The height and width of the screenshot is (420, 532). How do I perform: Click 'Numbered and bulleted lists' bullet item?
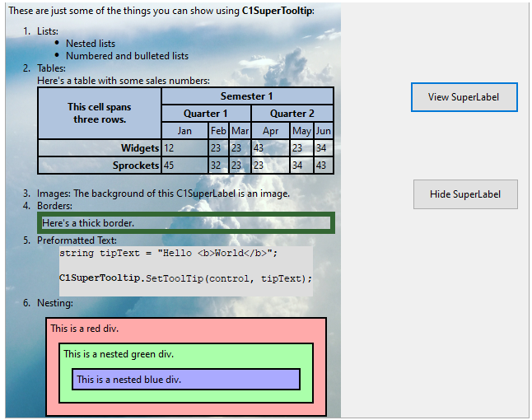pyautogui.click(x=127, y=56)
